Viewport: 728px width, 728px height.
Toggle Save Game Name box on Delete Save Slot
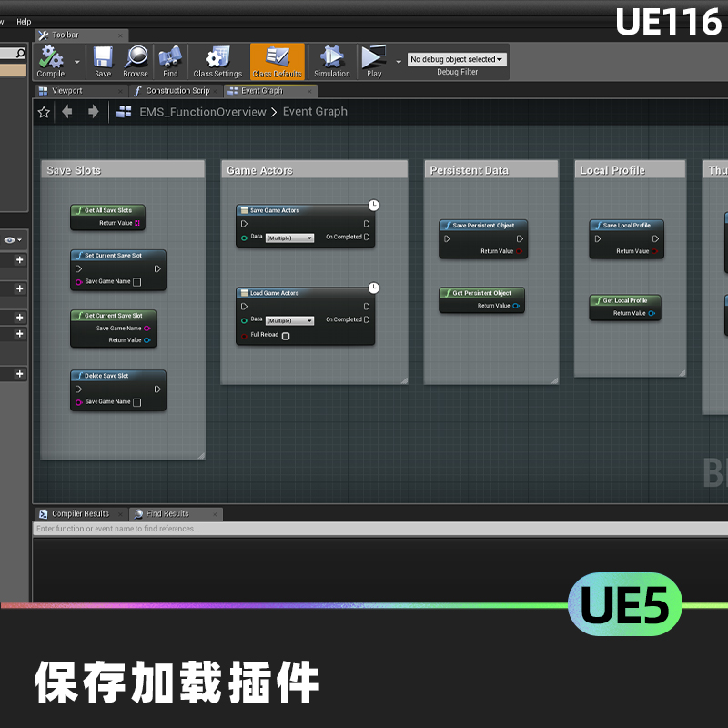coord(137,402)
